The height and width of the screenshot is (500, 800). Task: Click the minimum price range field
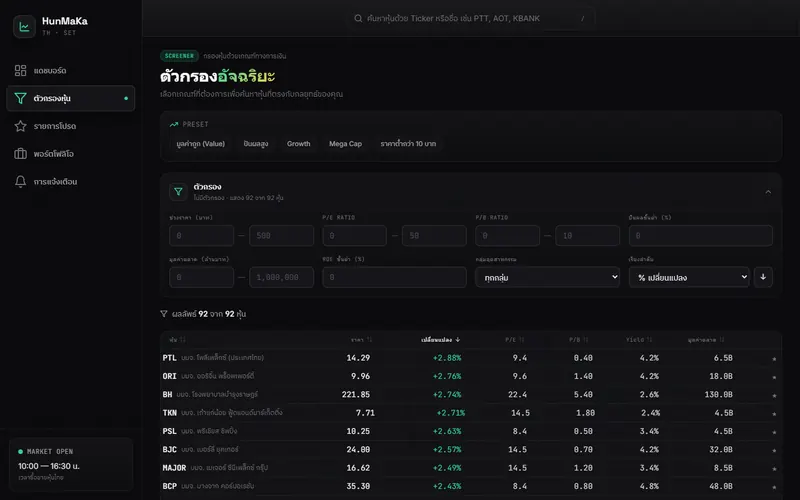point(202,236)
